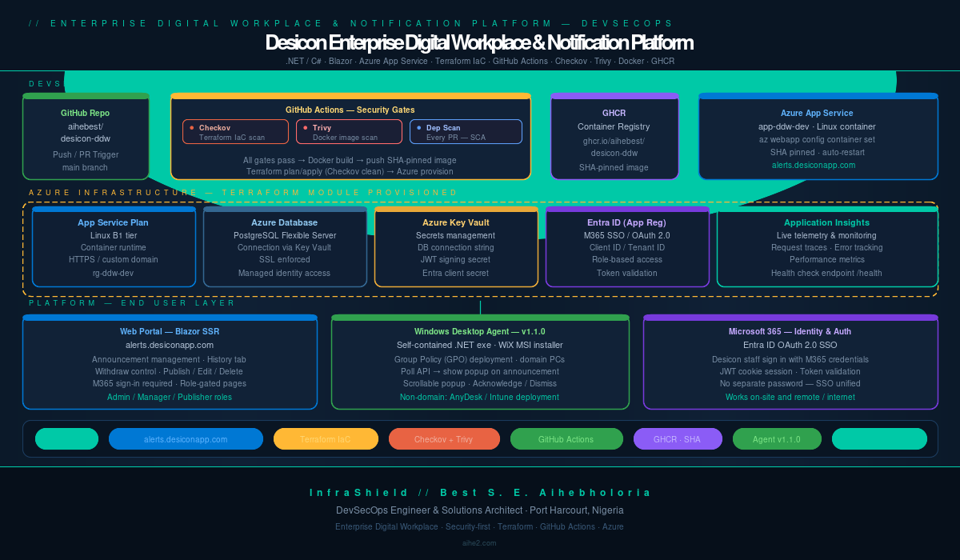The width and height of the screenshot is (960, 560).
Task: Select the Trivy Docker image scan gate
Action: click(350, 132)
